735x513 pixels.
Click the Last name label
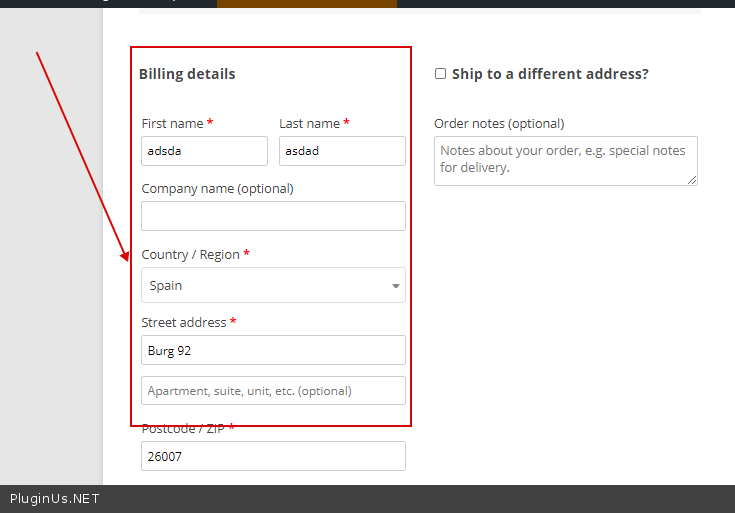pos(309,123)
